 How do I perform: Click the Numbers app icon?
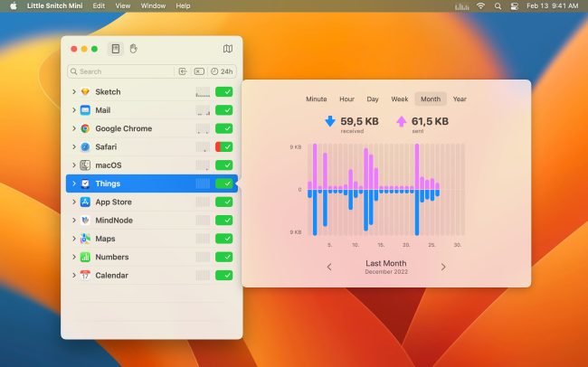click(x=85, y=257)
